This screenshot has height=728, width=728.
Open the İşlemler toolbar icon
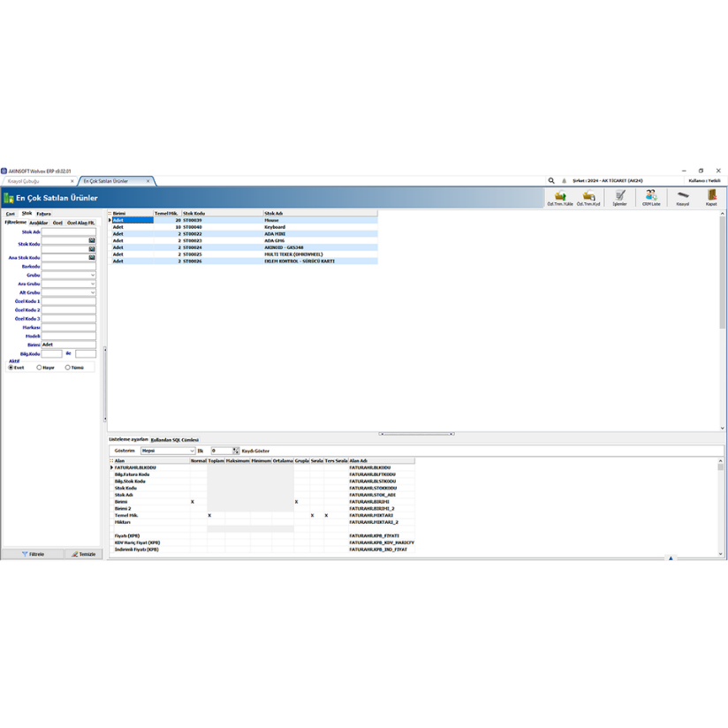[619, 198]
